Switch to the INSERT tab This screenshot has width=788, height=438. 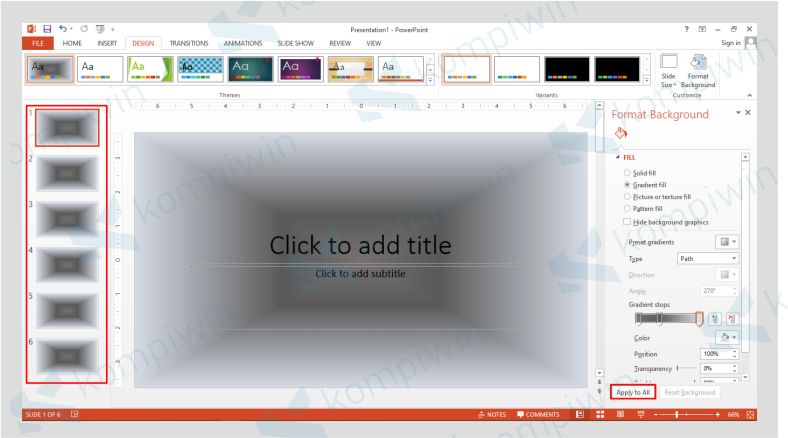tap(107, 43)
